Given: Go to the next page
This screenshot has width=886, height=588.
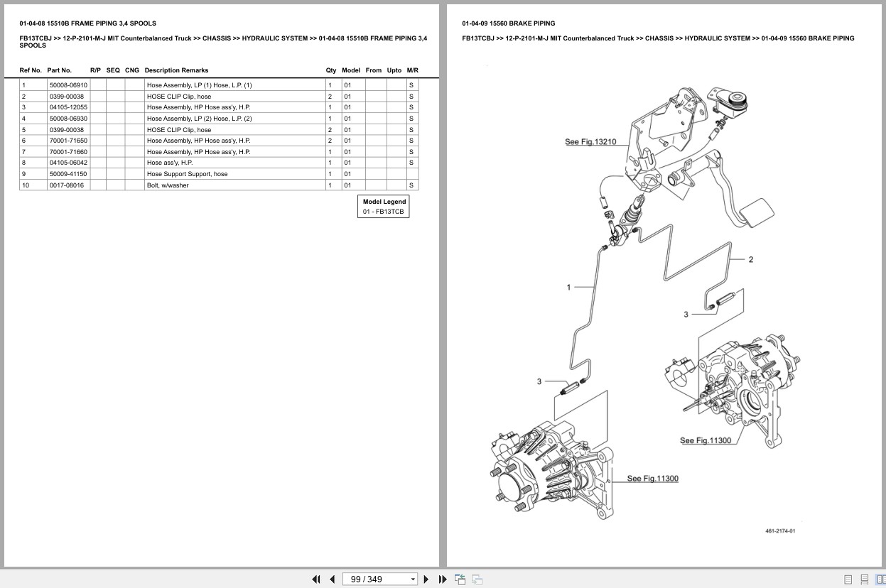Looking at the screenshot, I should (x=426, y=579).
